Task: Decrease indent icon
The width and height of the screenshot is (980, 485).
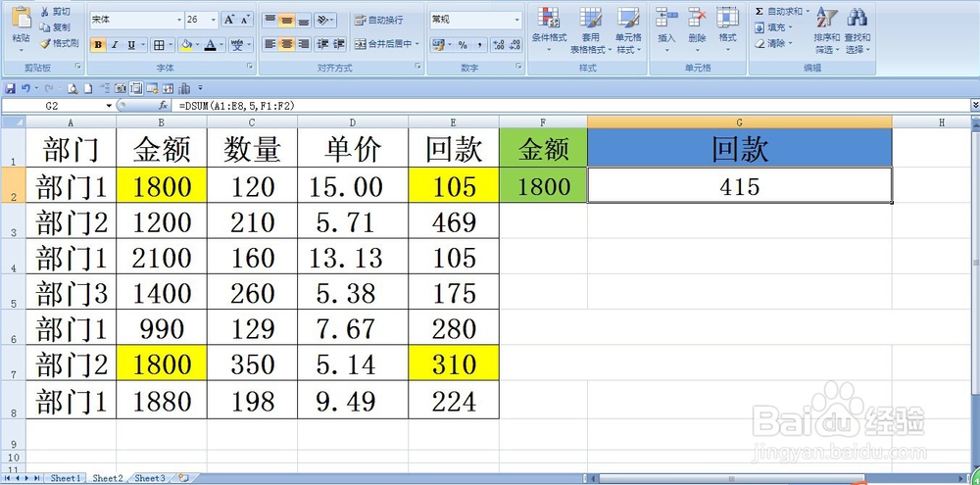Action: click(322, 44)
